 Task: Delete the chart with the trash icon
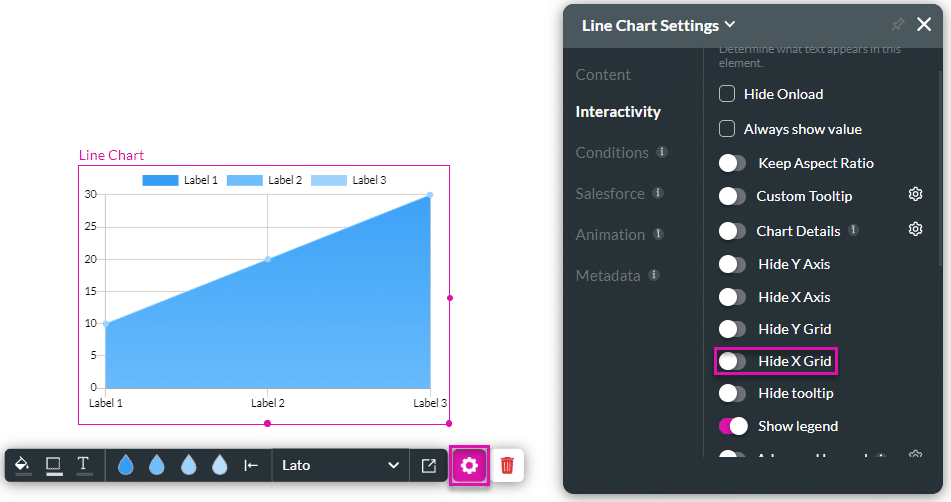pyautogui.click(x=508, y=465)
